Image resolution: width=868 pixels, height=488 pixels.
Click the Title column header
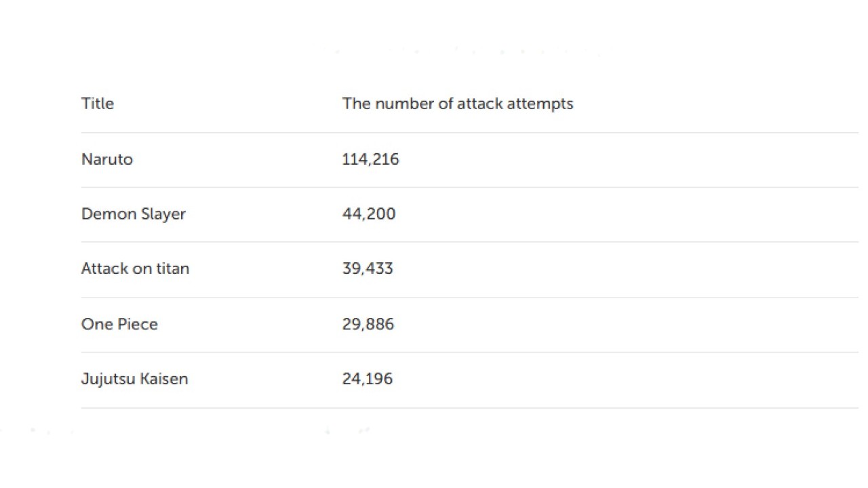point(98,104)
